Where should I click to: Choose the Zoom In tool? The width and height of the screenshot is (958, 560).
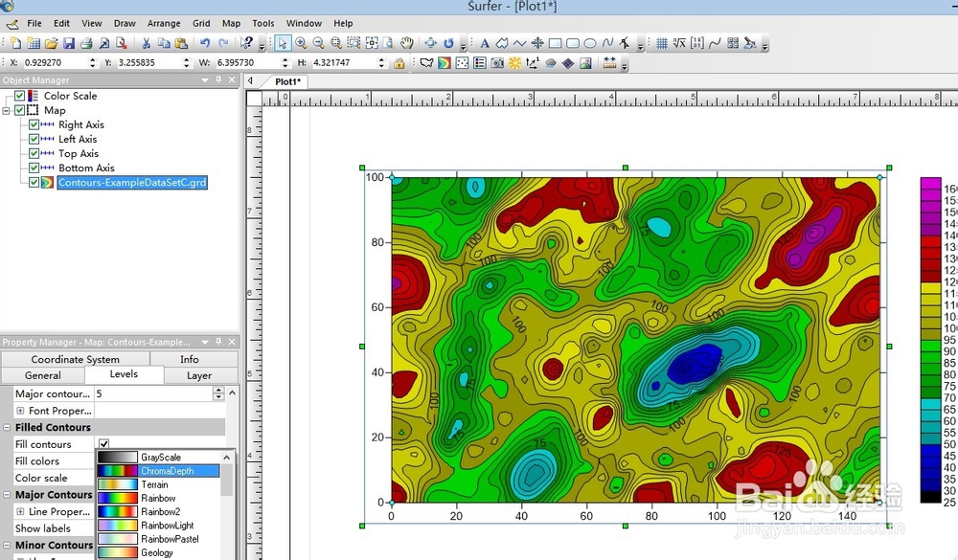click(x=301, y=43)
